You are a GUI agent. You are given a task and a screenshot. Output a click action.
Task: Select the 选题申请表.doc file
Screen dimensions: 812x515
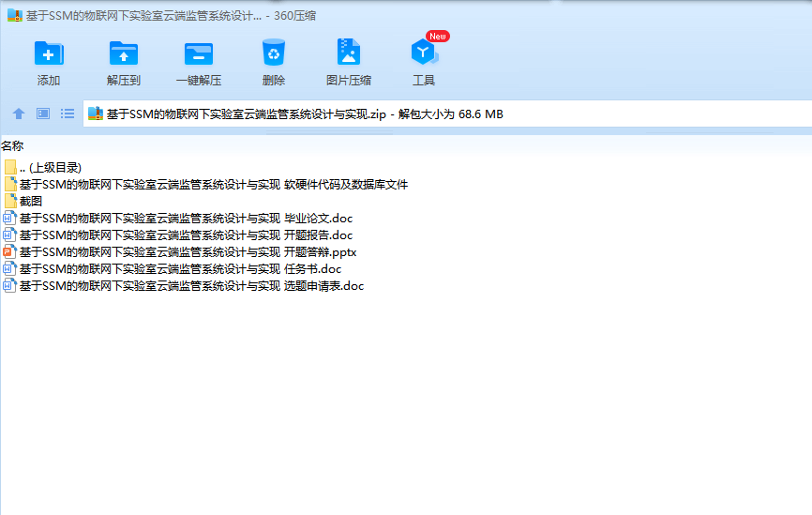[x=184, y=286]
